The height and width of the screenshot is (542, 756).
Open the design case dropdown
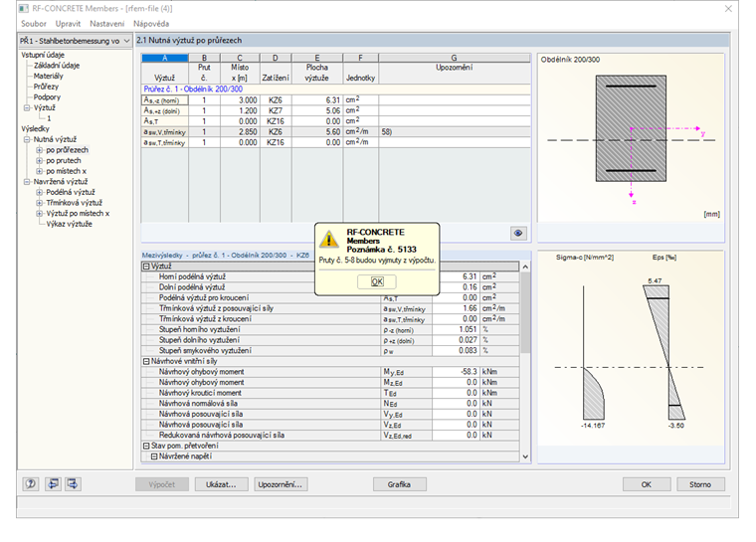pos(125,41)
